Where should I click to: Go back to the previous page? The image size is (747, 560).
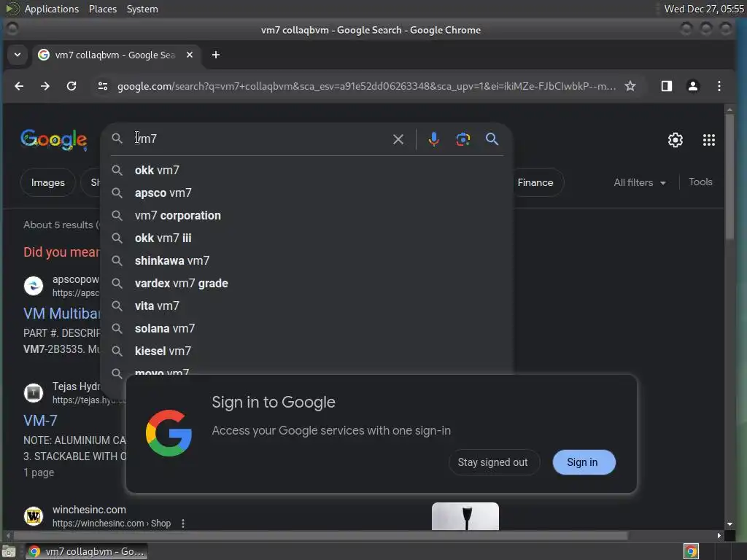19,86
